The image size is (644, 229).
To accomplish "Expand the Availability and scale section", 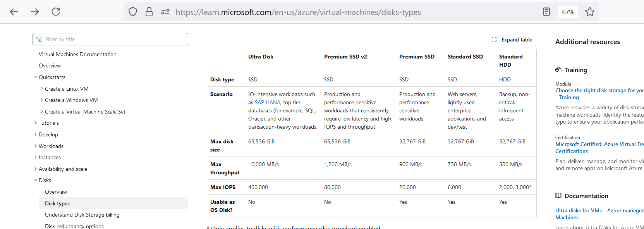I will point(35,169).
